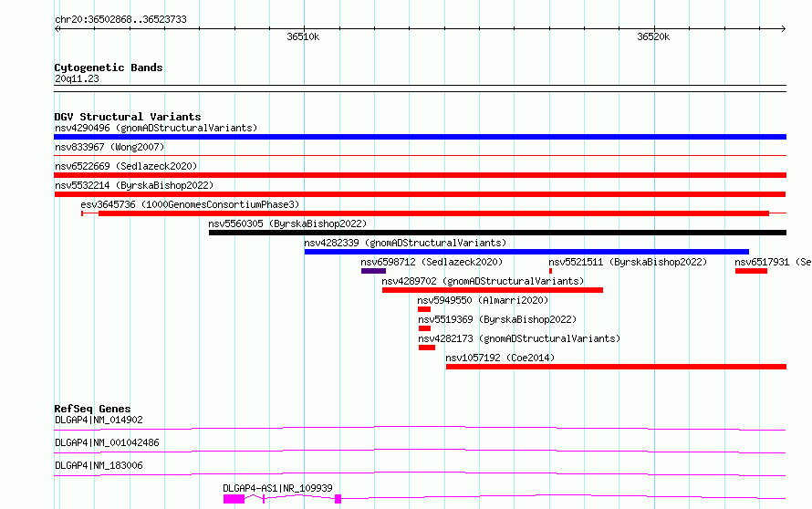Viewport: 812px width, 509px height.
Task: Click the DGV Structural Variants track title
Action: point(128,117)
